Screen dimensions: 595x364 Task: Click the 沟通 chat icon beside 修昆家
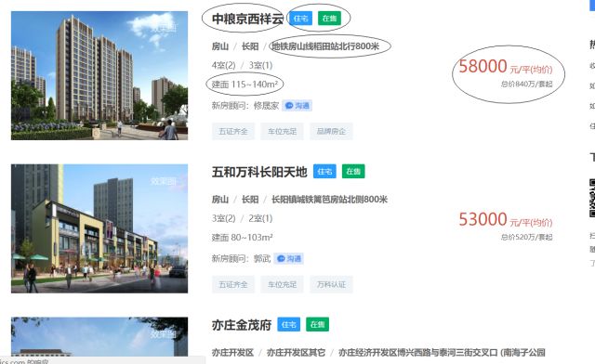click(x=297, y=106)
